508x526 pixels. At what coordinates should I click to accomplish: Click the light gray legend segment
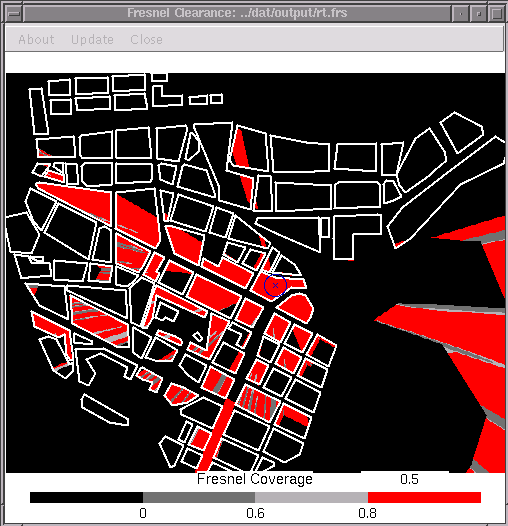pos(311,497)
